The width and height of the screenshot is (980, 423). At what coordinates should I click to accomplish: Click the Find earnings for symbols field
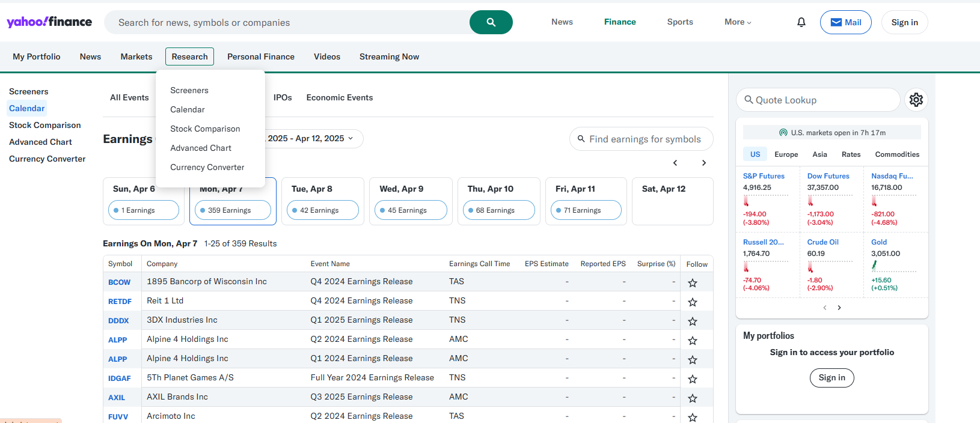[642, 139]
